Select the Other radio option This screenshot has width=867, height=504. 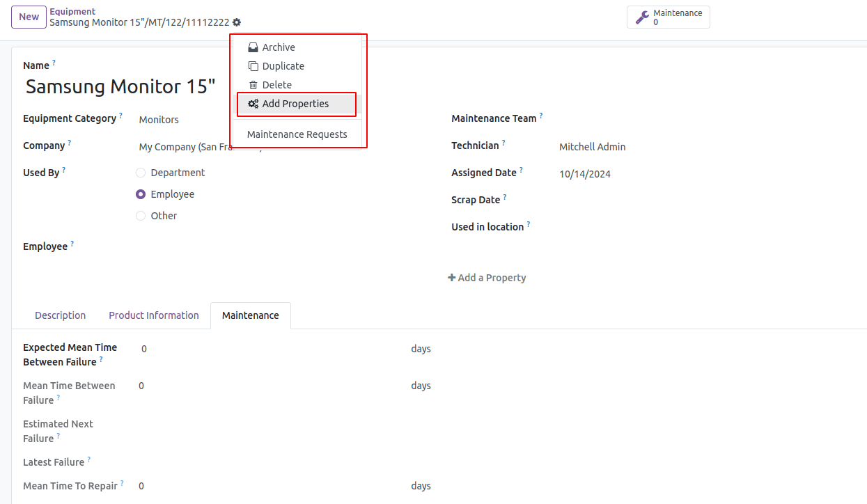point(141,216)
